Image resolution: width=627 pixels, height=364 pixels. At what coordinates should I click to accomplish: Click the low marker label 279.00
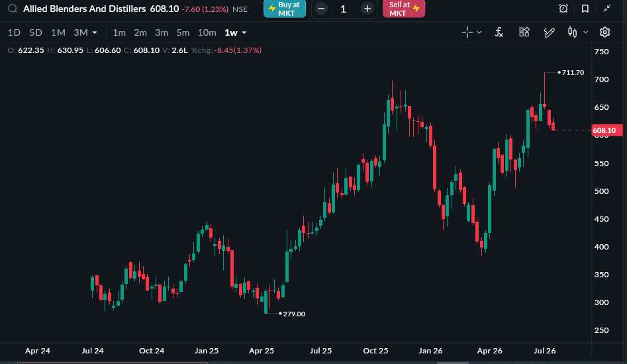(294, 314)
